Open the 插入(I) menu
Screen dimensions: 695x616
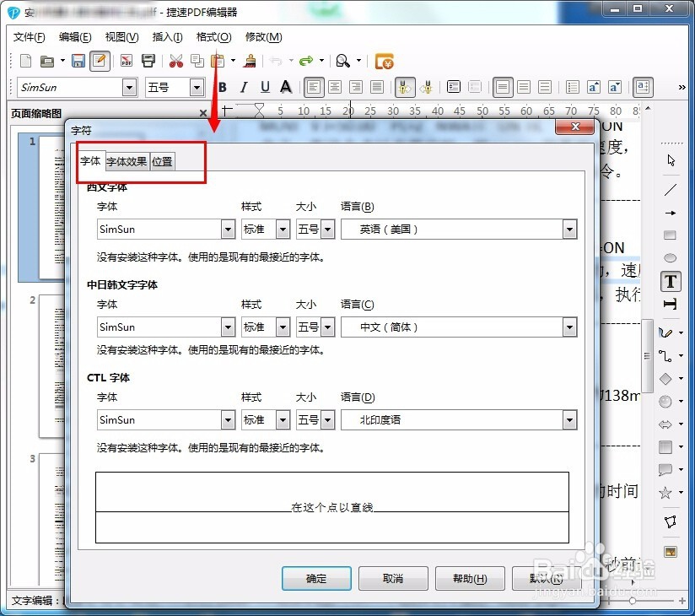165,37
